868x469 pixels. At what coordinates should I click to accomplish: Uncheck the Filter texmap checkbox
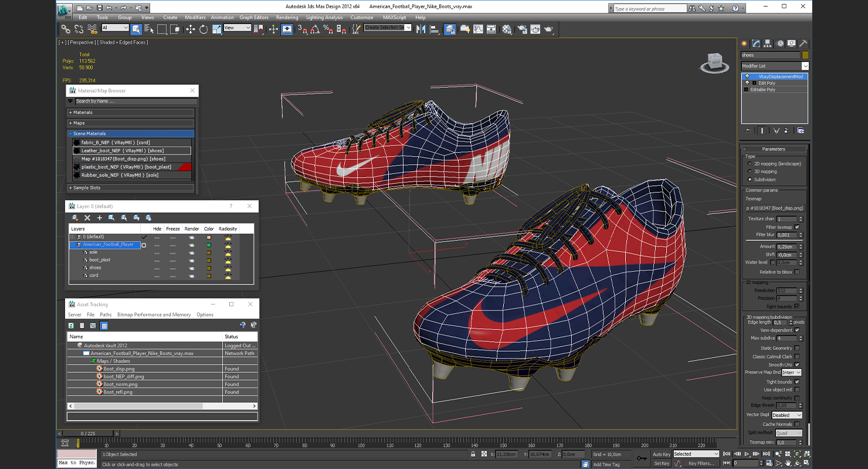pos(796,227)
